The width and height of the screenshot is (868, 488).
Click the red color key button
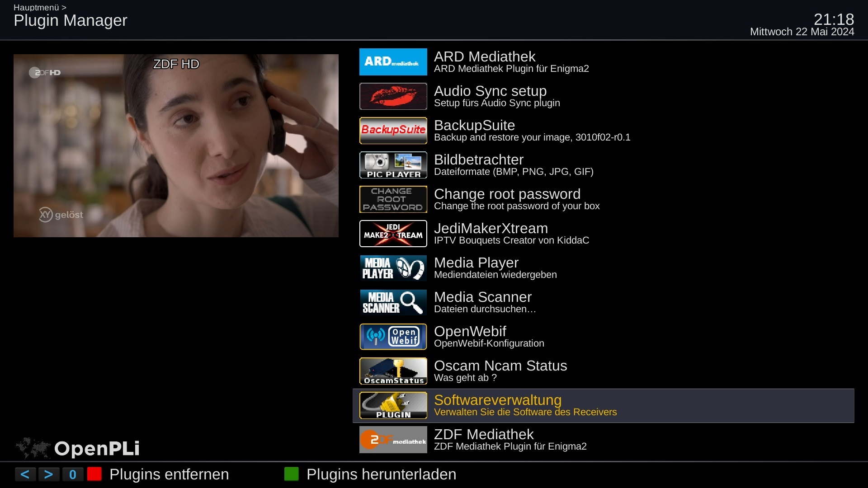pyautogui.click(x=94, y=474)
